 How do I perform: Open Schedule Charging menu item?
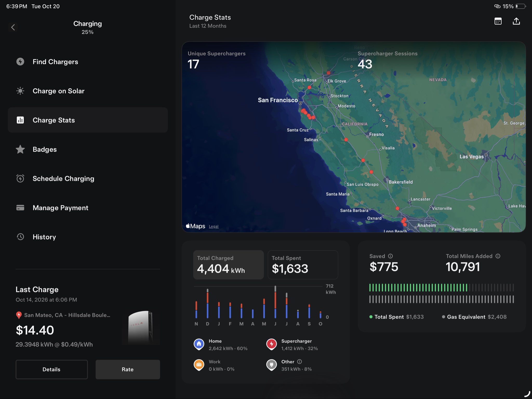tap(88, 178)
